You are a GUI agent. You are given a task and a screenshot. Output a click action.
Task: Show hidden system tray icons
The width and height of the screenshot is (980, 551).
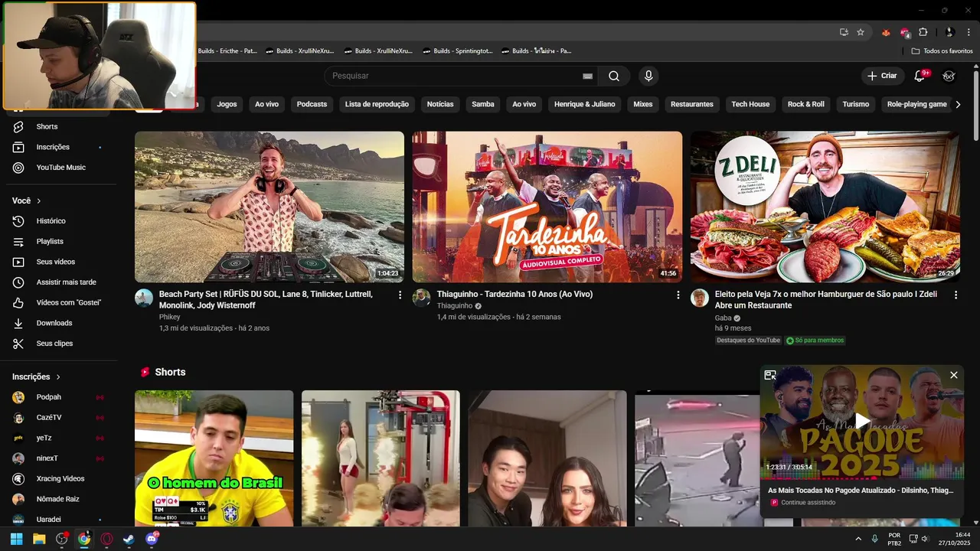coord(857,540)
